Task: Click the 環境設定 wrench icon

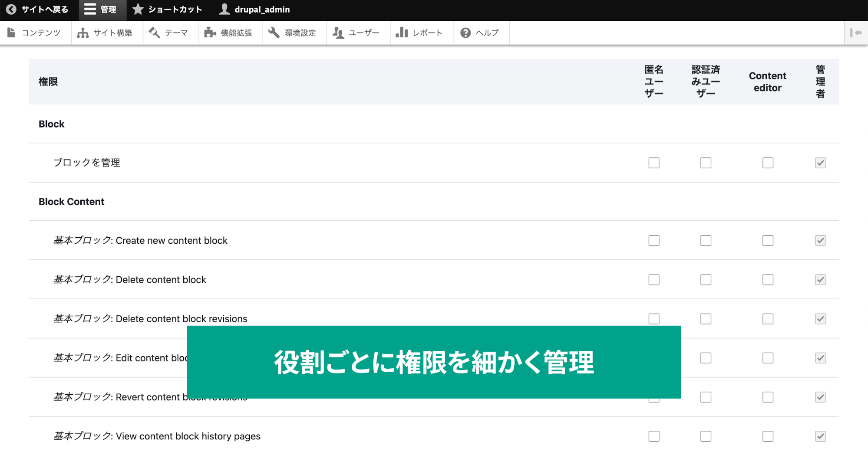Action: coord(274,33)
